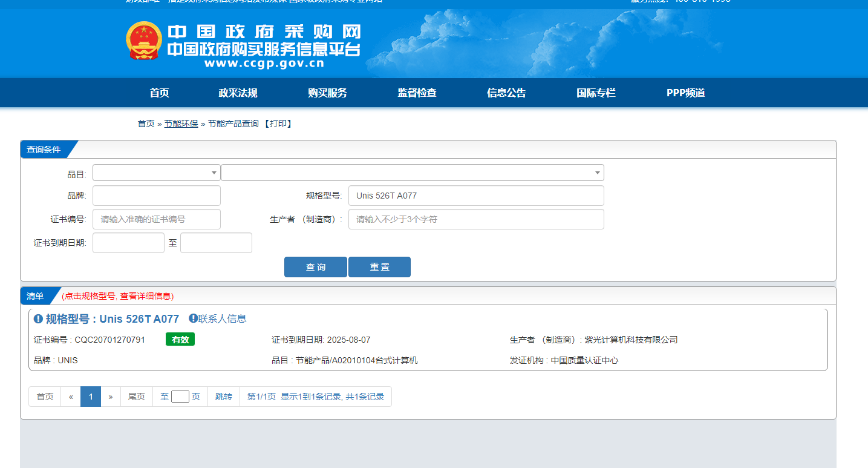Image resolution: width=868 pixels, height=468 pixels.
Task: Click pagination 首页 first page button
Action: pyautogui.click(x=45, y=397)
